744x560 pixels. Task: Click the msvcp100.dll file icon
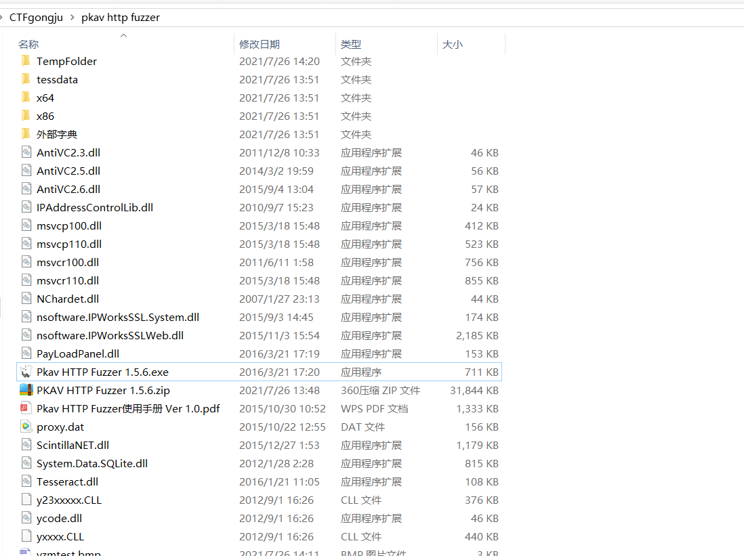click(26, 225)
